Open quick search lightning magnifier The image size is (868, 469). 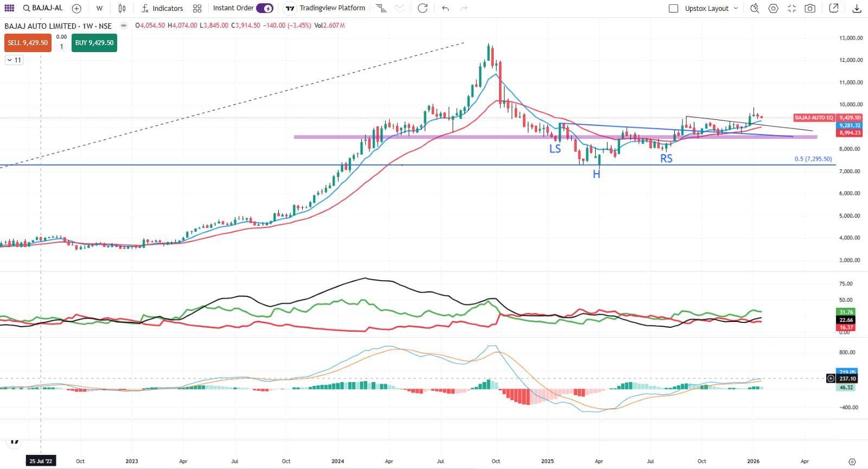click(755, 8)
